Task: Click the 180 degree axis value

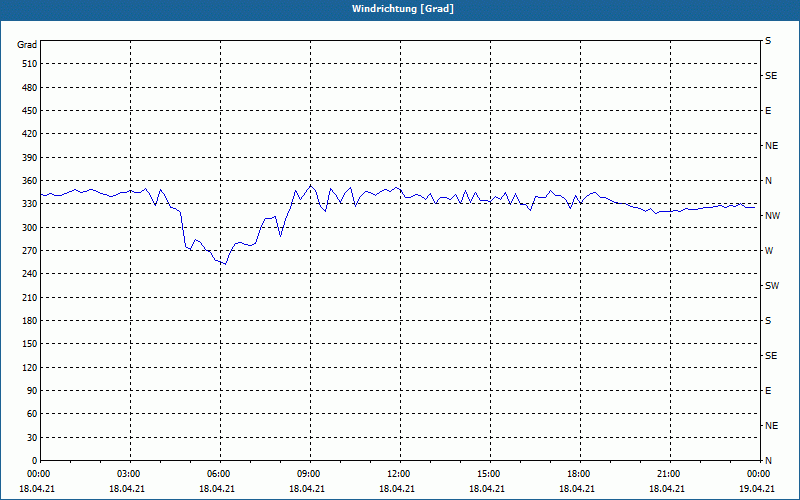Action: click(29, 320)
